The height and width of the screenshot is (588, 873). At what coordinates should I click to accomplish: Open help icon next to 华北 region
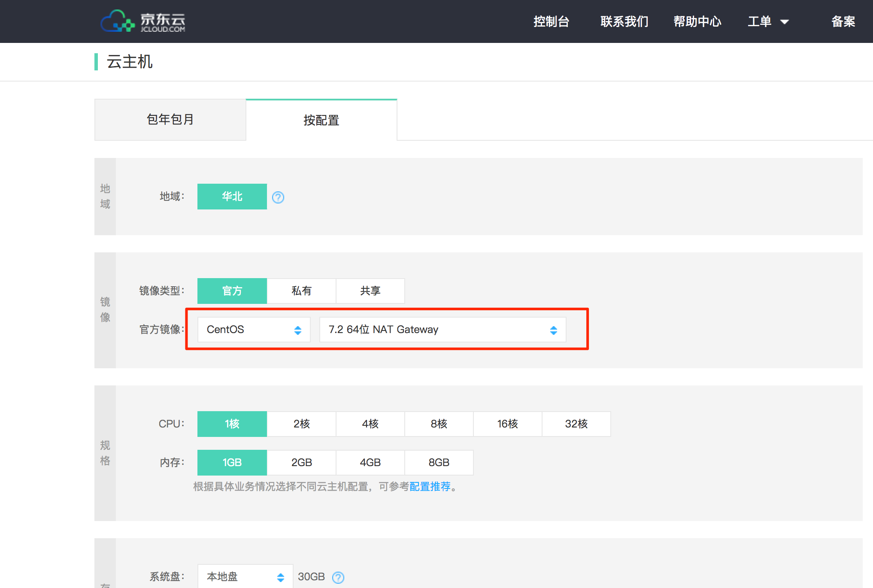tap(278, 197)
